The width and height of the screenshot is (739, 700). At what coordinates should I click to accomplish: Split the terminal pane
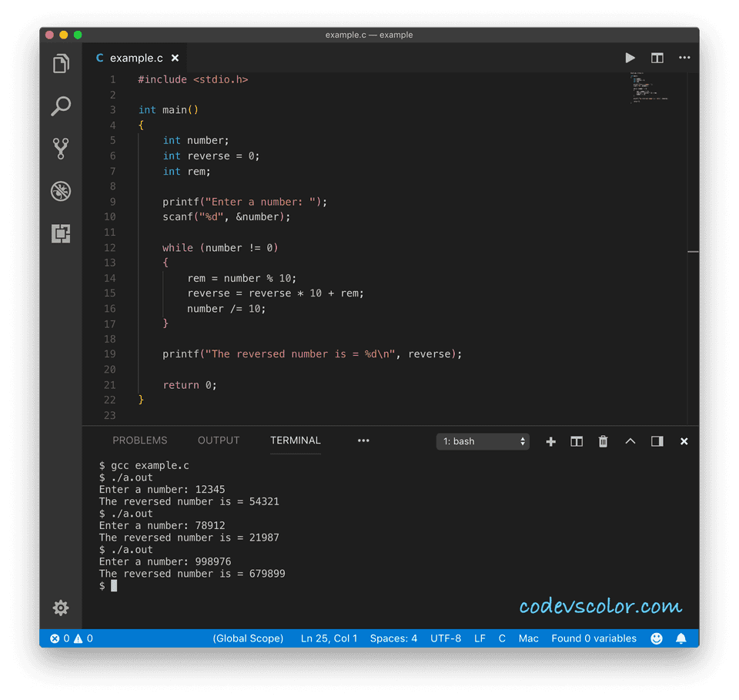click(x=577, y=441)
